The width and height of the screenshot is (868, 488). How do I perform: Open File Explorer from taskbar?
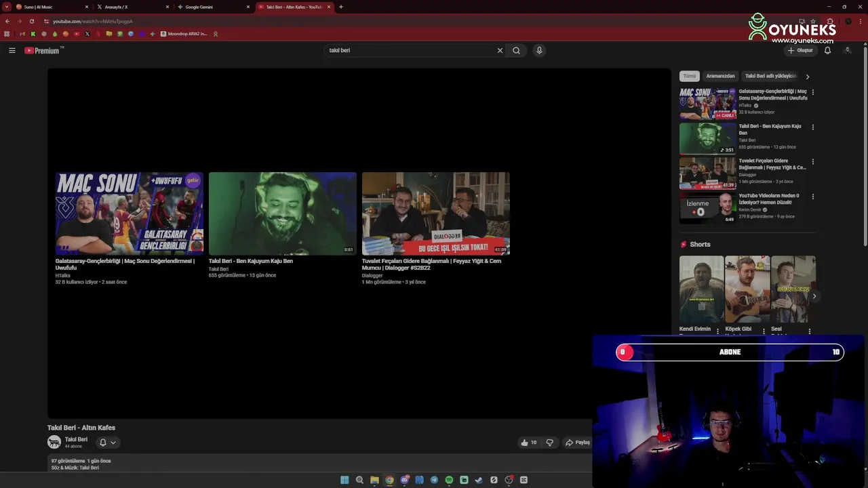pos(374,480)
